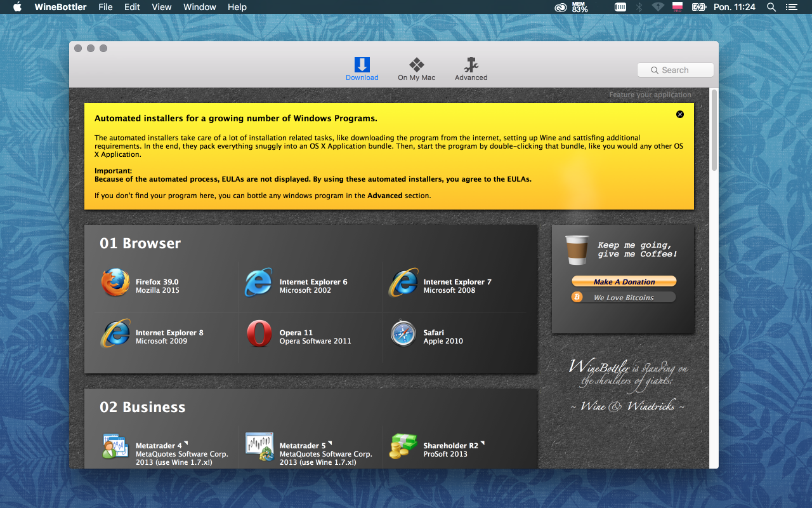Screen dimensions: 812x508
Task: Click the Pon. 11:24 clock
Action: (735, 7)
